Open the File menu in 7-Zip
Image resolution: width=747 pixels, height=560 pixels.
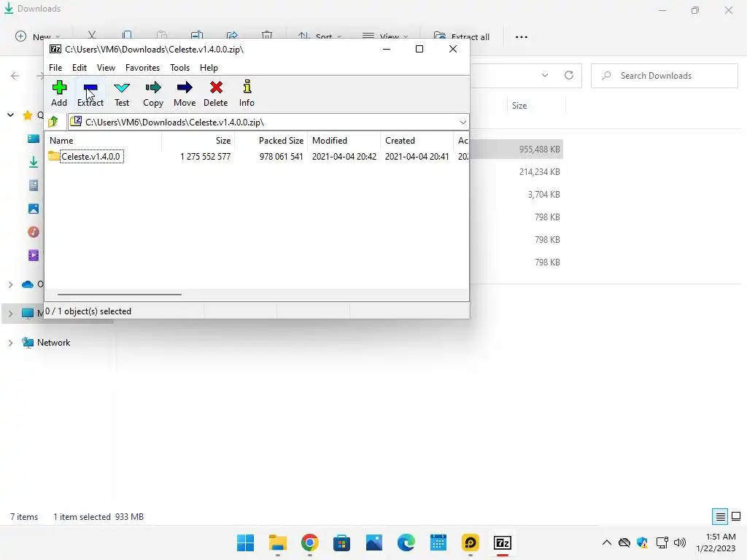(55, 68)
